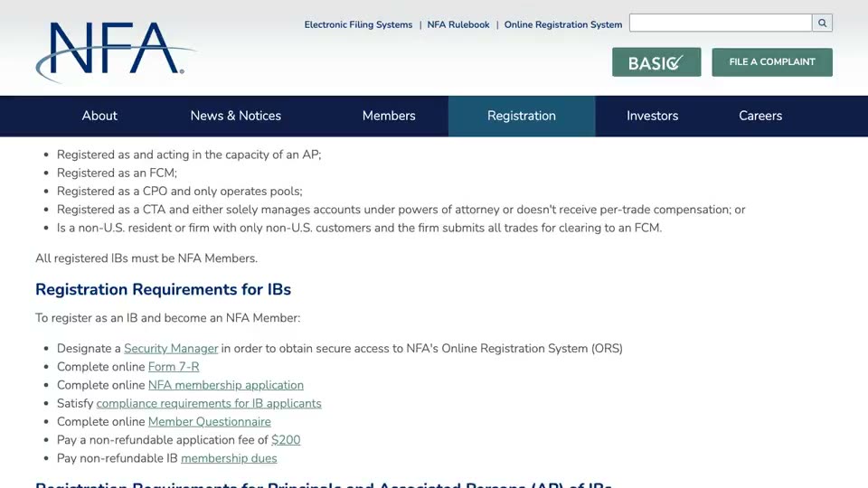Open NFA membership application link
868x488 pixels.
tap(226, 385)
